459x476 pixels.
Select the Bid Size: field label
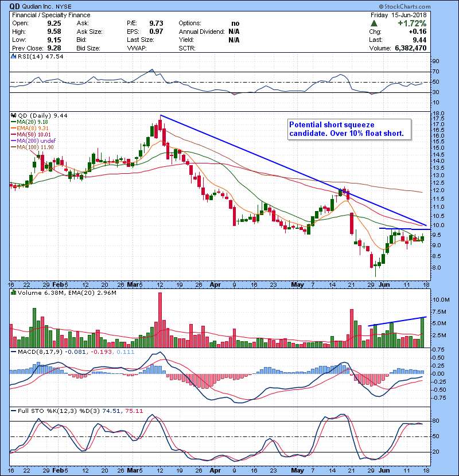click(x=88, y=48)
